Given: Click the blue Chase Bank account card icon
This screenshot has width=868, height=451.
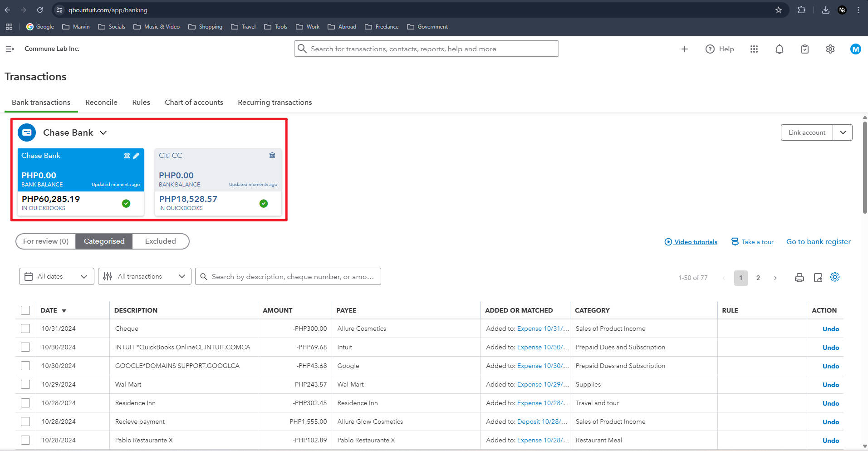Looking at the screenshot, I should click(27, 132).
